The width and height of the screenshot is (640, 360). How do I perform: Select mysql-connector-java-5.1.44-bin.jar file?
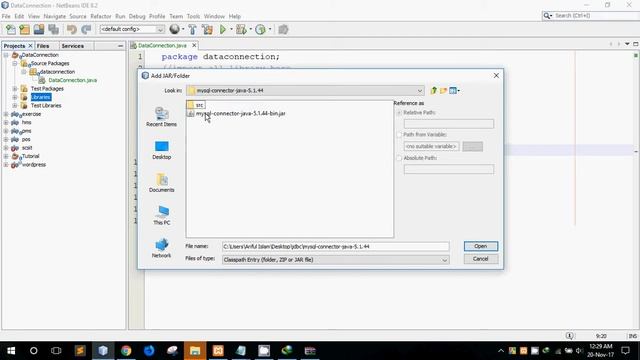pos(236,113)
